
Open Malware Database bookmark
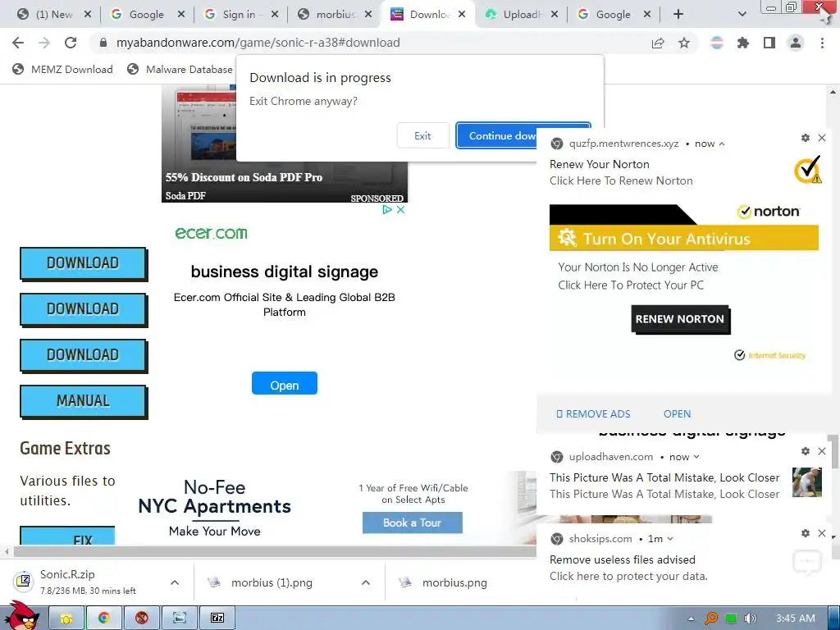click(180, 69)
